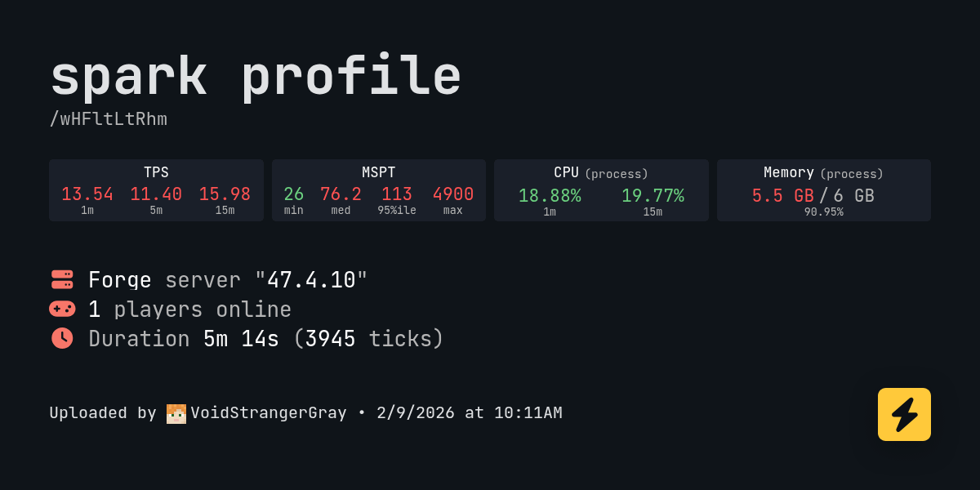
Task: Select the 15m TPS value 15.98
Action: coord(225,194)
